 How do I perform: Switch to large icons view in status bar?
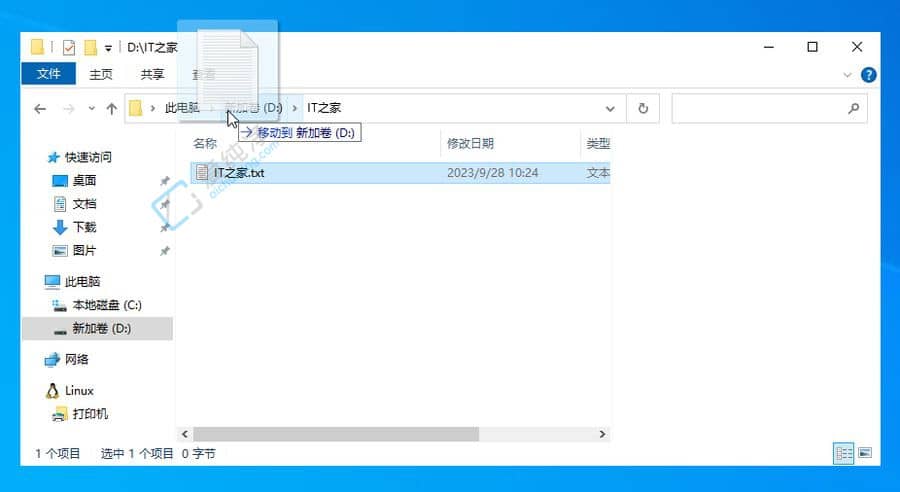(864, 453)
